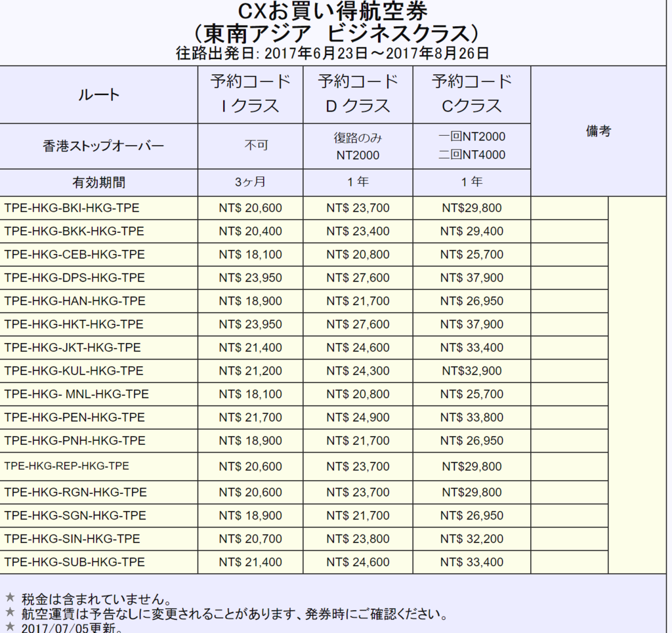Click the route 'TPE-HKG-BKI-HKG-TPE'
This screenshot has width=672, height=633.
pos(72,208)
